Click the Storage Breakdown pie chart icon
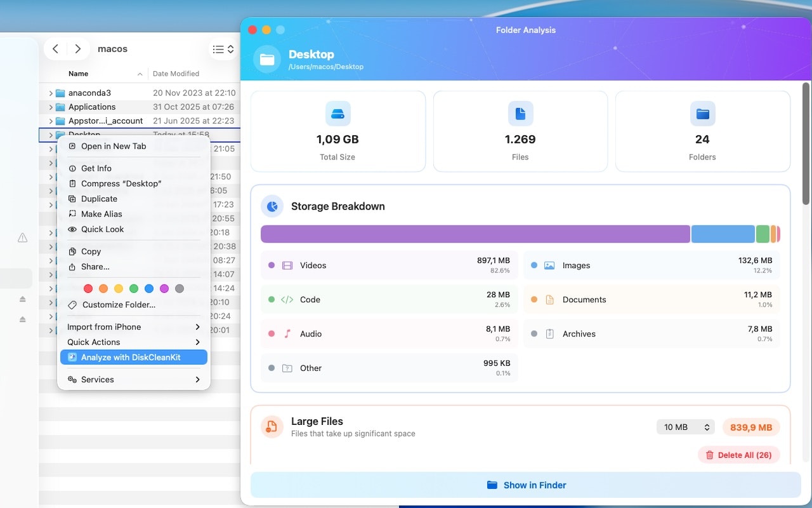Screen dimensions: 812x508 (272, 206)
